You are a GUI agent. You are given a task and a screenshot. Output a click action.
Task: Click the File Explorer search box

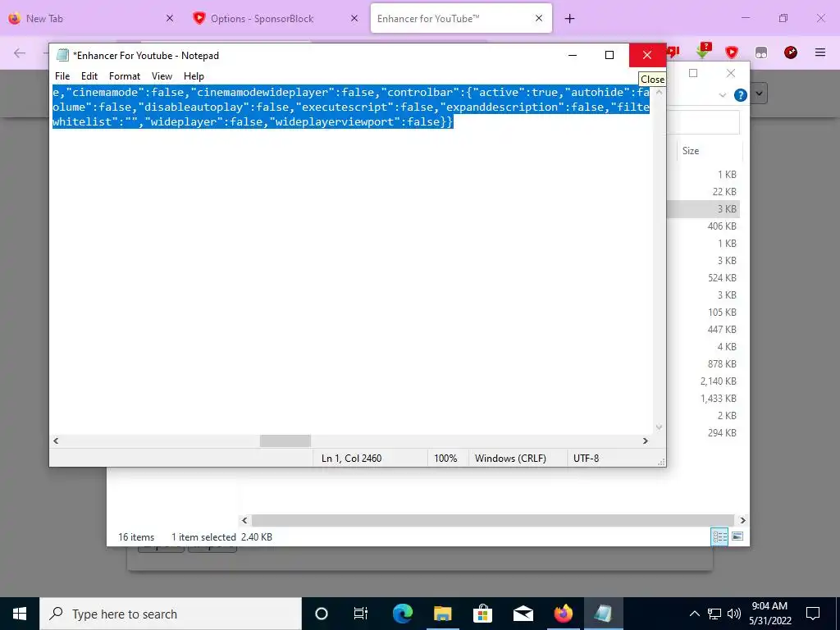703,122
